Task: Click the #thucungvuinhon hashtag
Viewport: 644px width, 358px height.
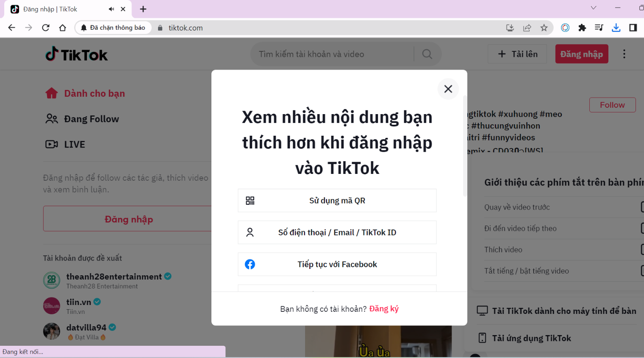Action: [x=506, y=126]
